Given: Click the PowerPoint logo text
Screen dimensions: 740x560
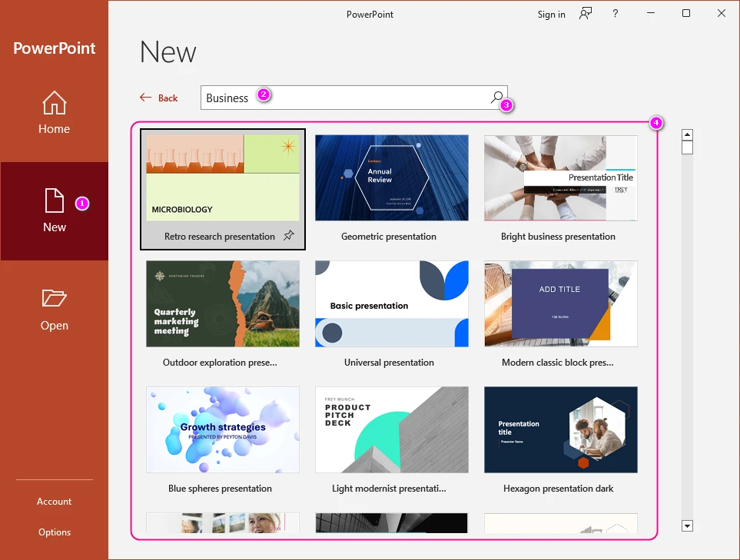Looking at the screenshot, I should coord(54,48).
